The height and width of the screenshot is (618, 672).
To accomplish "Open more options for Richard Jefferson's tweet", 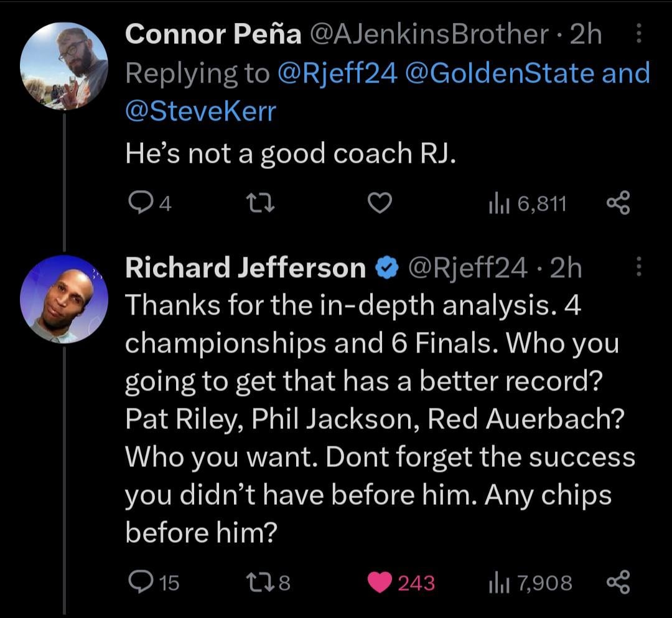I will (x=639, y=268).
